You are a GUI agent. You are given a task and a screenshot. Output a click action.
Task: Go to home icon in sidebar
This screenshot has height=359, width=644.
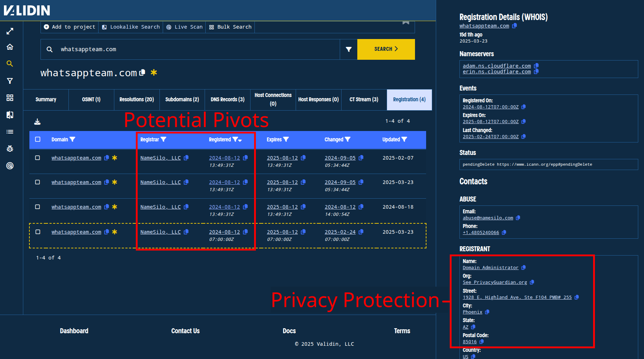point(10,47)
